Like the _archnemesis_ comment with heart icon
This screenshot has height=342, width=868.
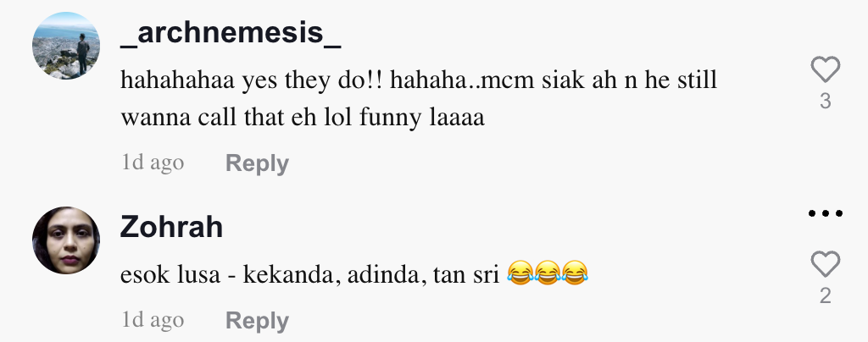(x=826, y=69)
